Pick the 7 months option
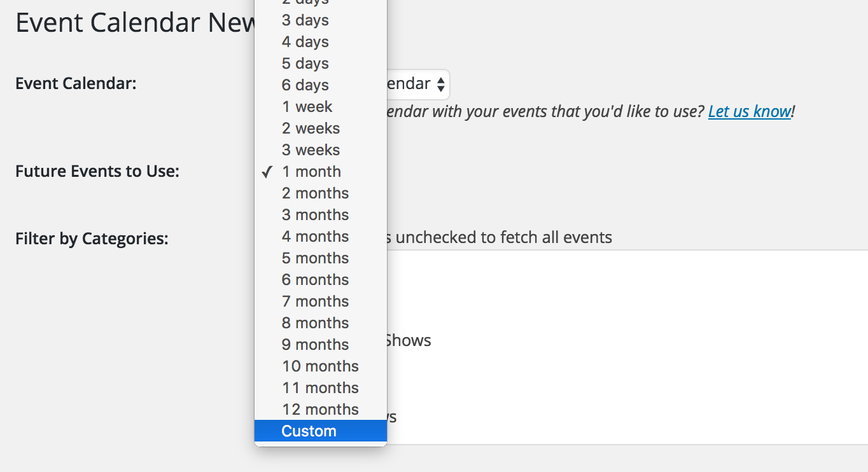This screenshot has height=472, width=868. (320, 302)
